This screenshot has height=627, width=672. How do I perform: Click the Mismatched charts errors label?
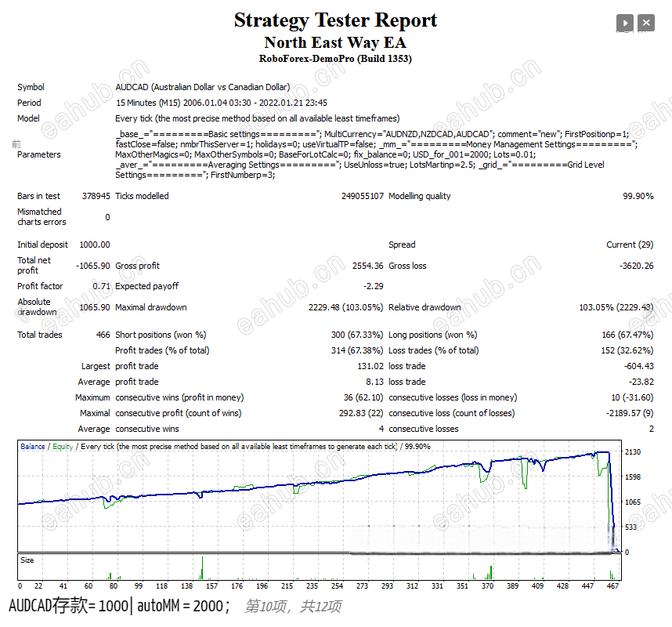point(42,217)
